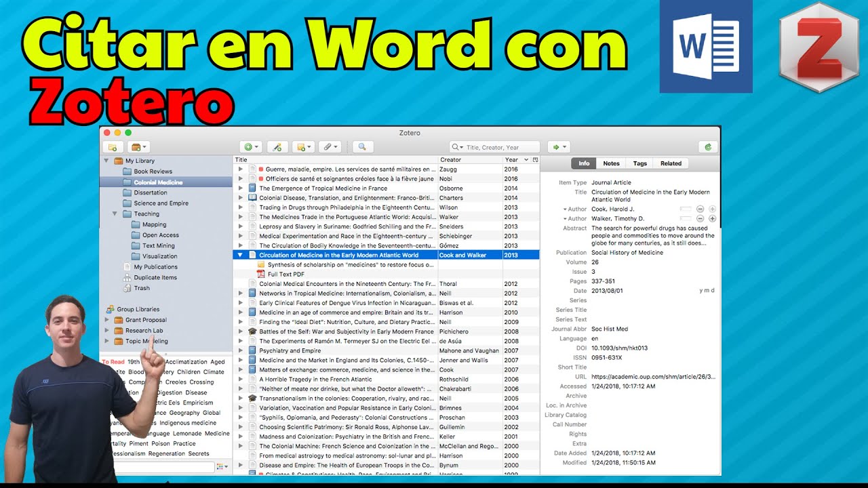Expand the Topic Modeling group library
Image resolution: width=868 pixels, height=488 pixels.
[106, 342]
